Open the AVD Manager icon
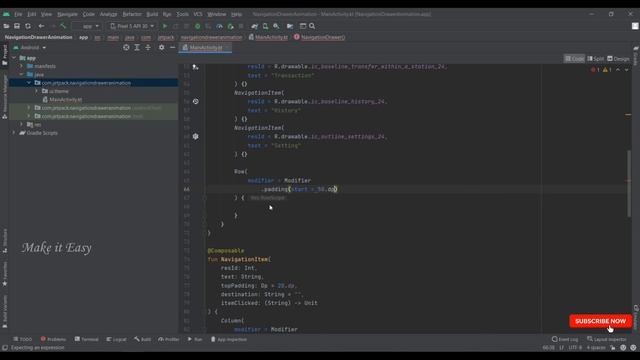 click(265, 26)
